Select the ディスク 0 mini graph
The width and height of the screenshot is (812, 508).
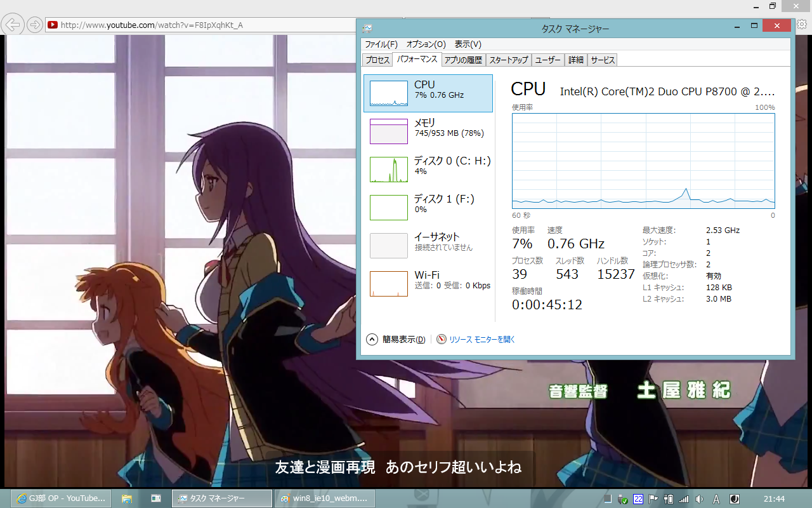389,170
